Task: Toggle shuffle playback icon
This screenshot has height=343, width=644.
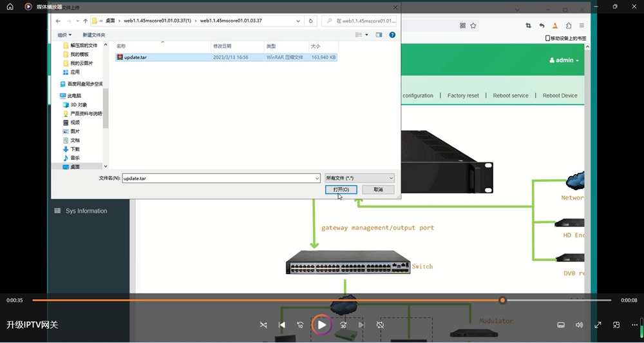Action: tap(263, 325)
